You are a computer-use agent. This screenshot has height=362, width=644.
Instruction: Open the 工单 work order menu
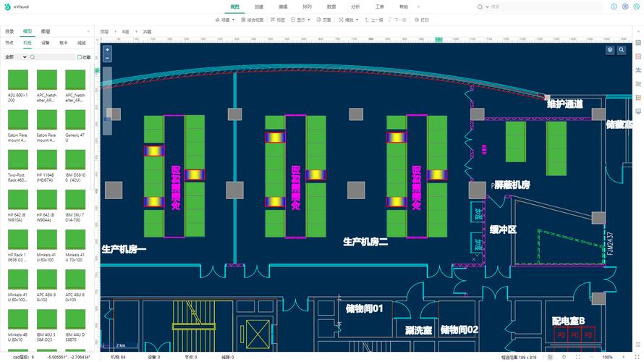(x=380, y=7)
